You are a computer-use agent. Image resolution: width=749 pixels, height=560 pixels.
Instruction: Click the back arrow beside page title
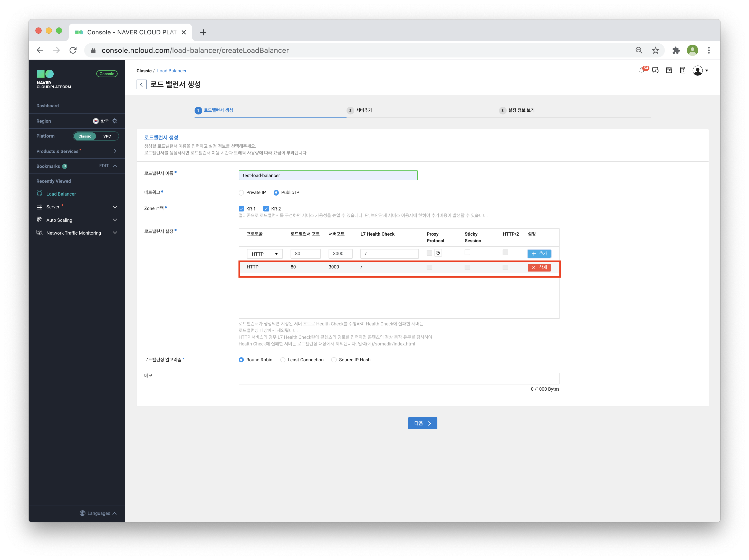coord(141,84)
